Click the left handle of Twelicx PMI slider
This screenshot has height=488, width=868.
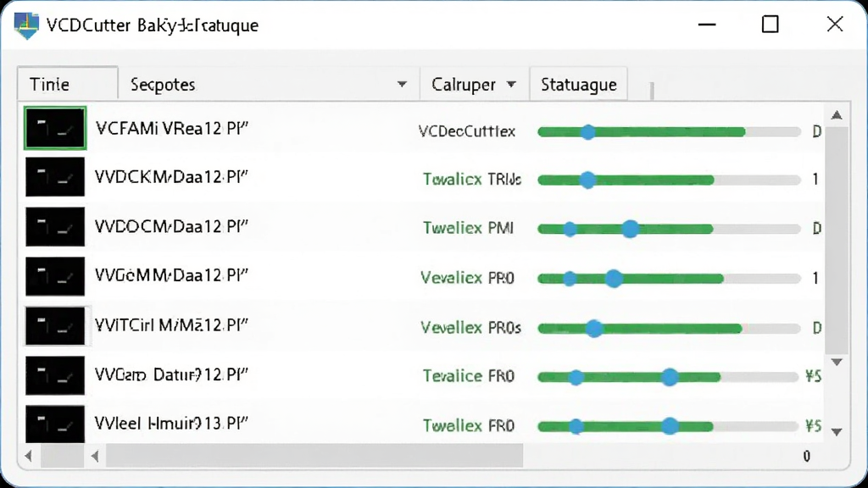570,229
